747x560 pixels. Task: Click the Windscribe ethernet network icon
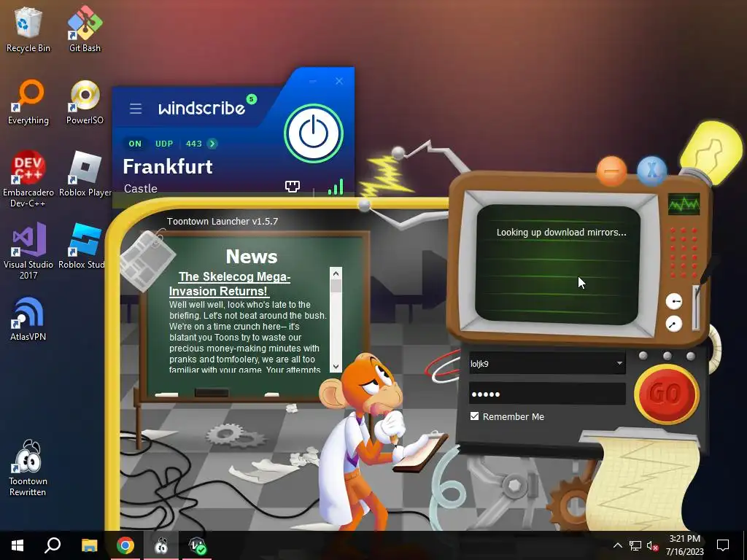[292, 187]
